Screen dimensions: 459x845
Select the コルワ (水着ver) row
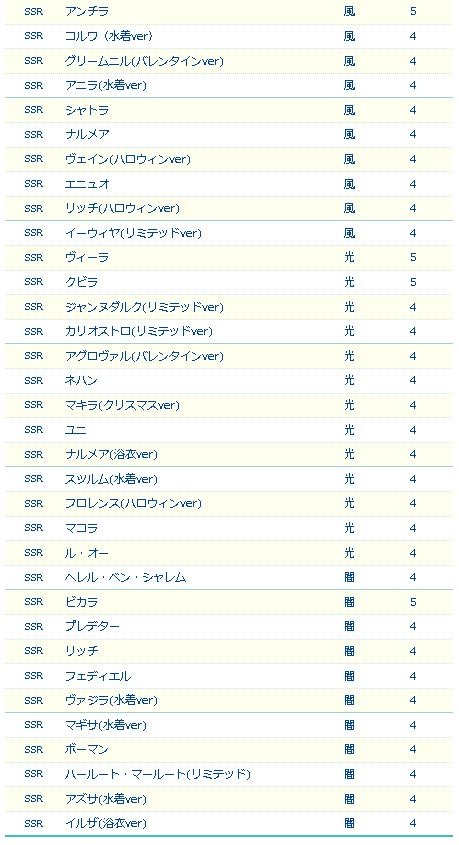click(x=229, y=36)
